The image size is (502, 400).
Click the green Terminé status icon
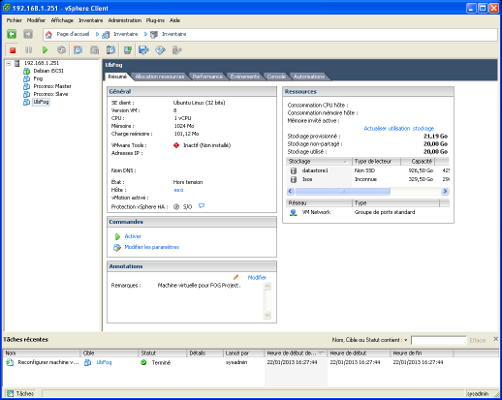click(144, 362)
